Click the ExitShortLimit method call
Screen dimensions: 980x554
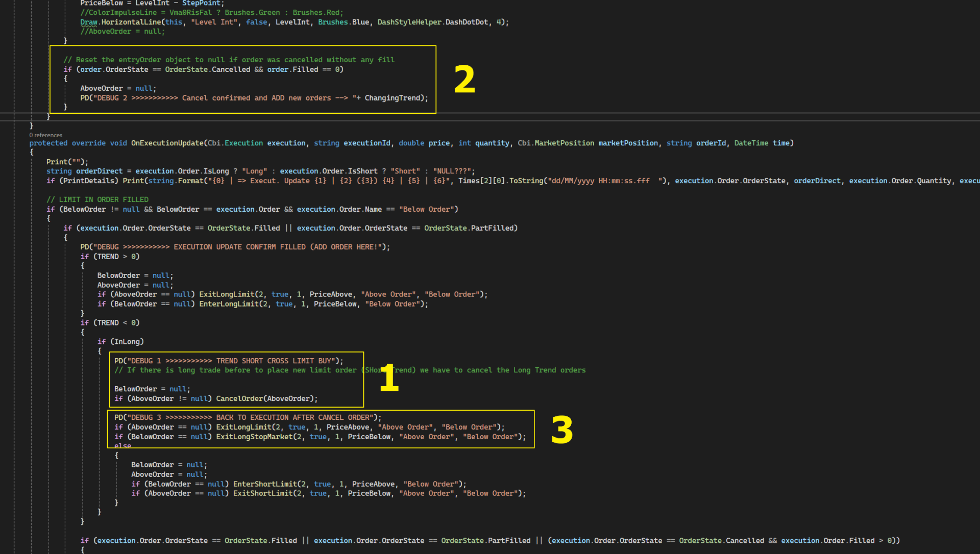pos(263,494)
